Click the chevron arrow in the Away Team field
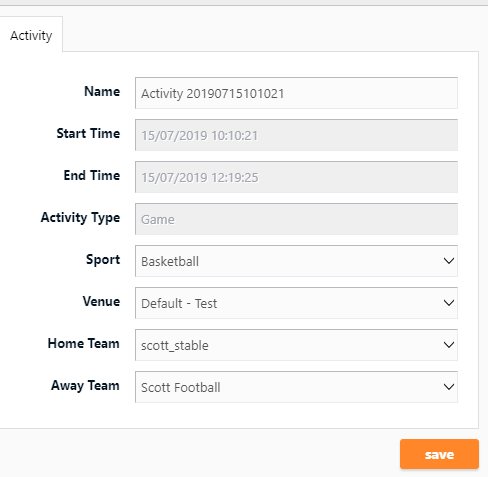Screen dimensions: 488x477 449,387
